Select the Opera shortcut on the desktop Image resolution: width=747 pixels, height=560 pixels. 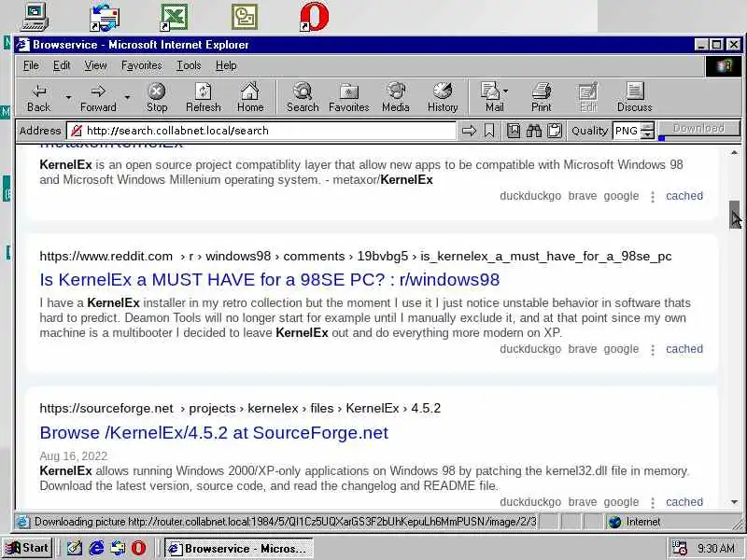click(315, 17)
